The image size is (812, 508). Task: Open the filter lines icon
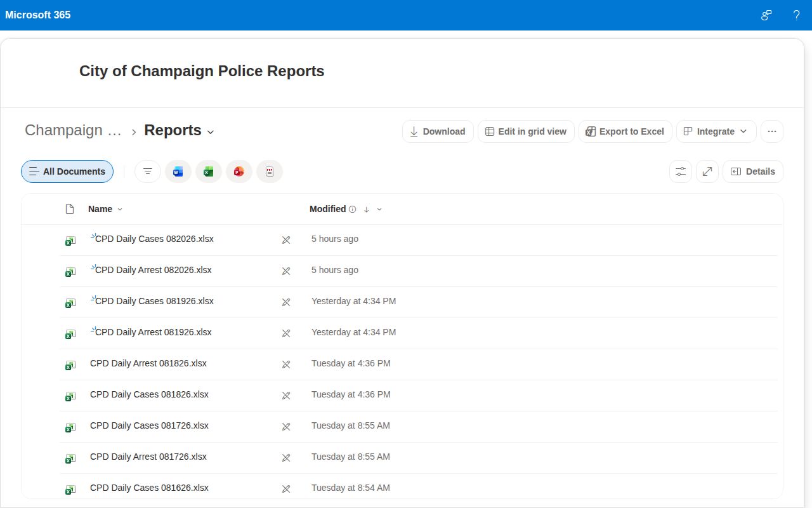(x=148, y=171)
